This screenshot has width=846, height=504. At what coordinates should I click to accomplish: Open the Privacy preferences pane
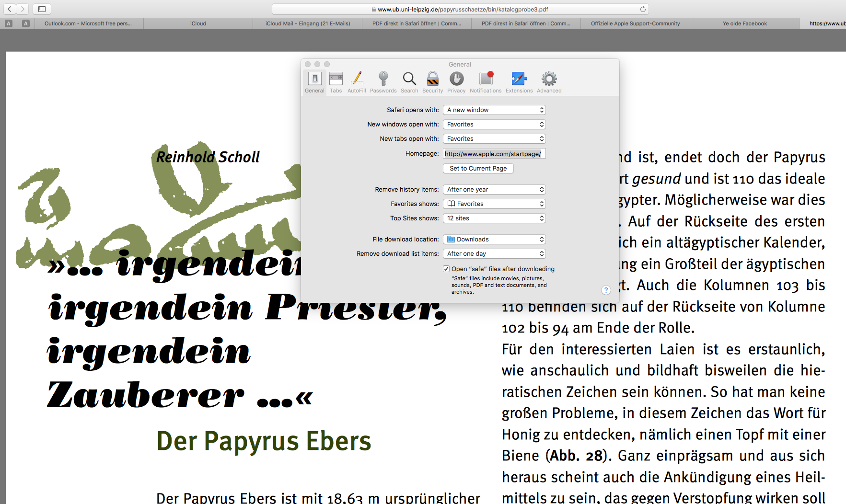click(x=456, y=82)
